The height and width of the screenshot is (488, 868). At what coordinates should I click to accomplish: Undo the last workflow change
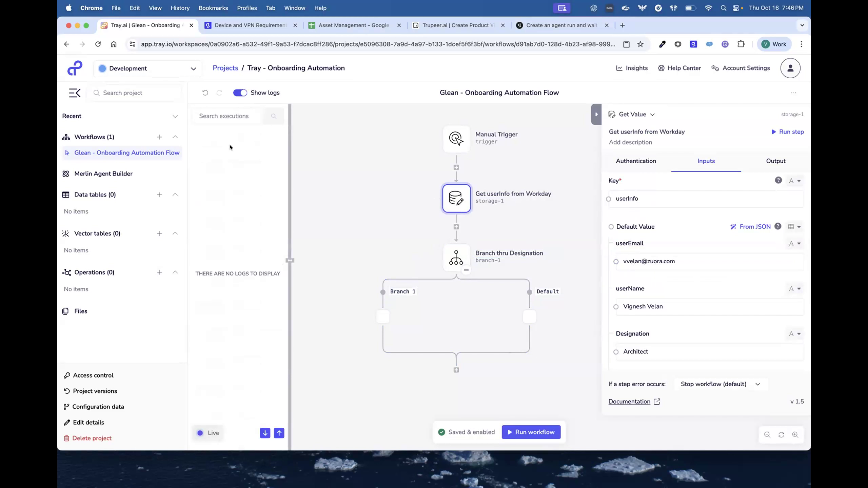coord(205,93)
